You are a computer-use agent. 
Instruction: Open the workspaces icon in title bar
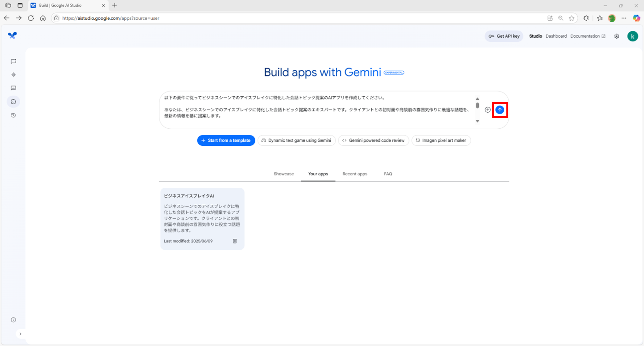pyautogui.click(x=8, y=6)
